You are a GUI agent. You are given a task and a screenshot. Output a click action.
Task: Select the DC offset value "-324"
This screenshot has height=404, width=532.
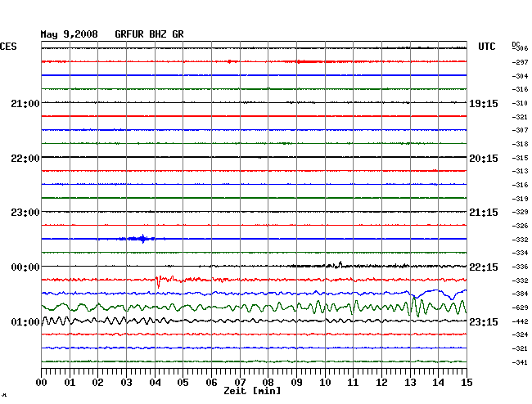[x=520, y=334]
